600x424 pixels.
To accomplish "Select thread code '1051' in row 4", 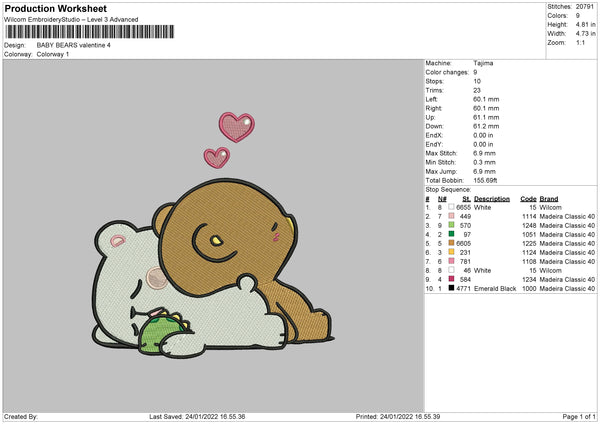I will click(x=529, y=234).
